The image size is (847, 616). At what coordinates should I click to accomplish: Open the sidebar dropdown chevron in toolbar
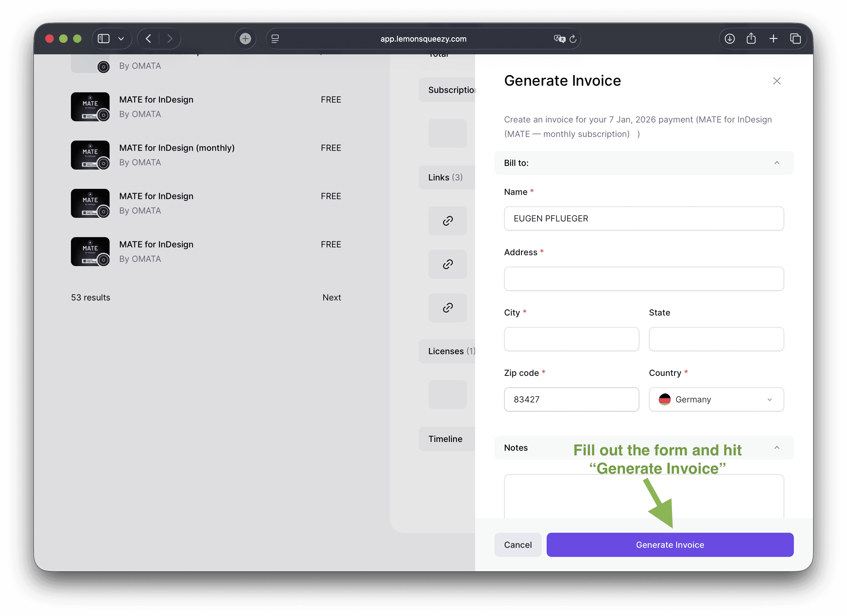pos(121,38)
